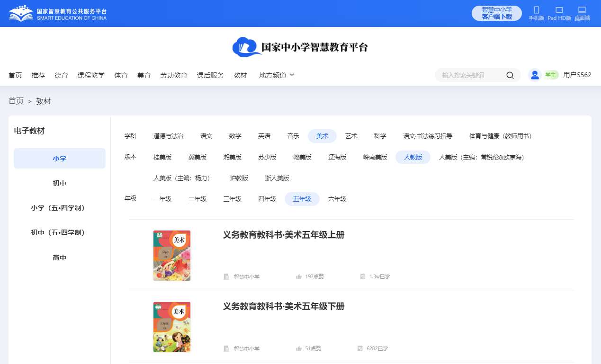Select the 音乐 subject filter
Image resolution: width=601 pixels, height=364 pixels.
(293, 136)
